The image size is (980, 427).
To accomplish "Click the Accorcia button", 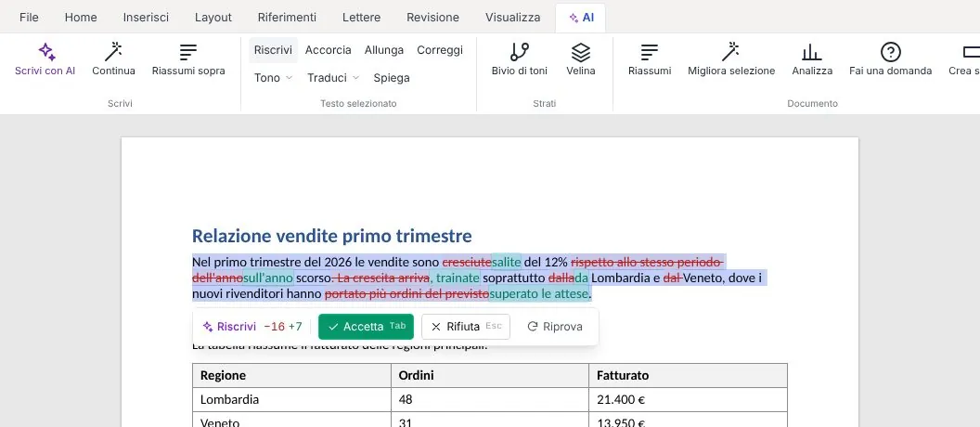I will click(329, 50).
